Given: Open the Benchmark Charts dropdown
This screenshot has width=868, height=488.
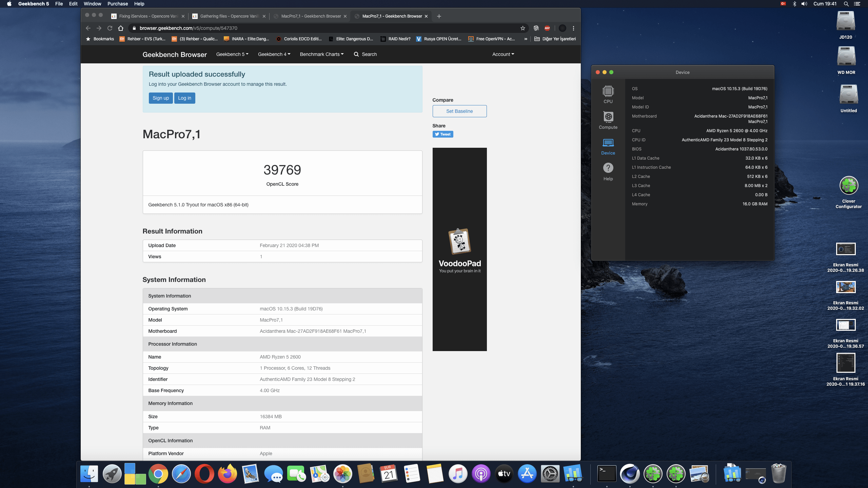Looking at the screenshot, I should 321,54.
